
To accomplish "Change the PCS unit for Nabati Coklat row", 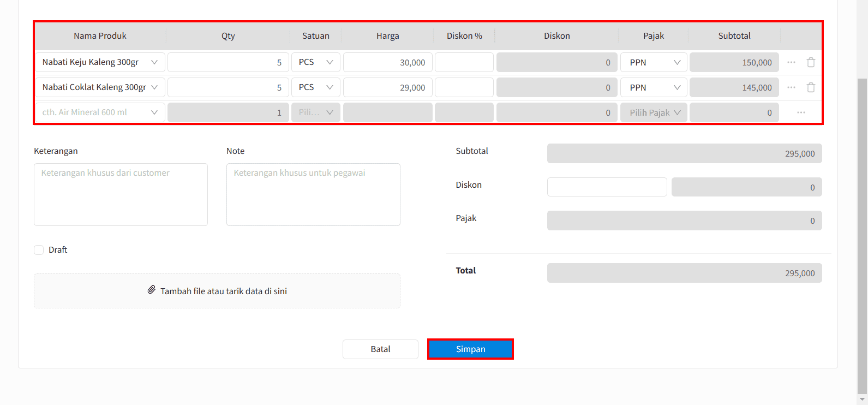I will coord(316,87).
